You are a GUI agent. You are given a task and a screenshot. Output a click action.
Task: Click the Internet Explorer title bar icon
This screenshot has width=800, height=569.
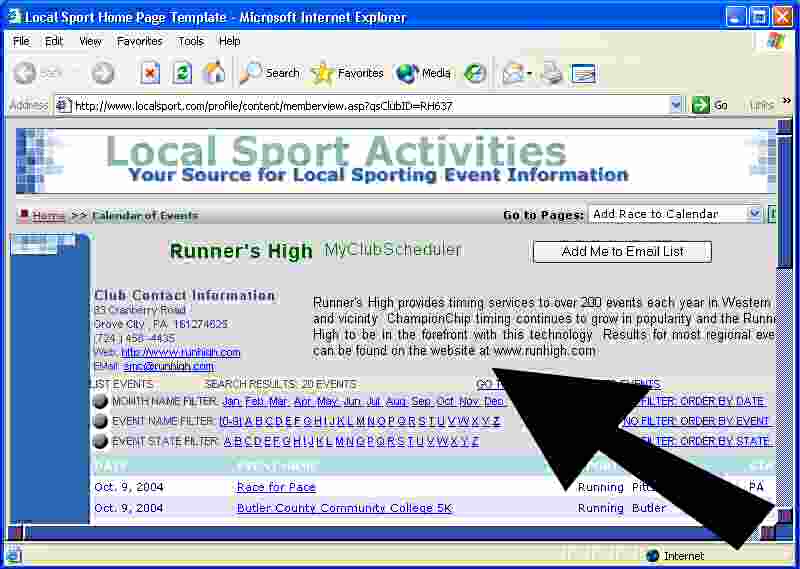(x=14, y=17)
